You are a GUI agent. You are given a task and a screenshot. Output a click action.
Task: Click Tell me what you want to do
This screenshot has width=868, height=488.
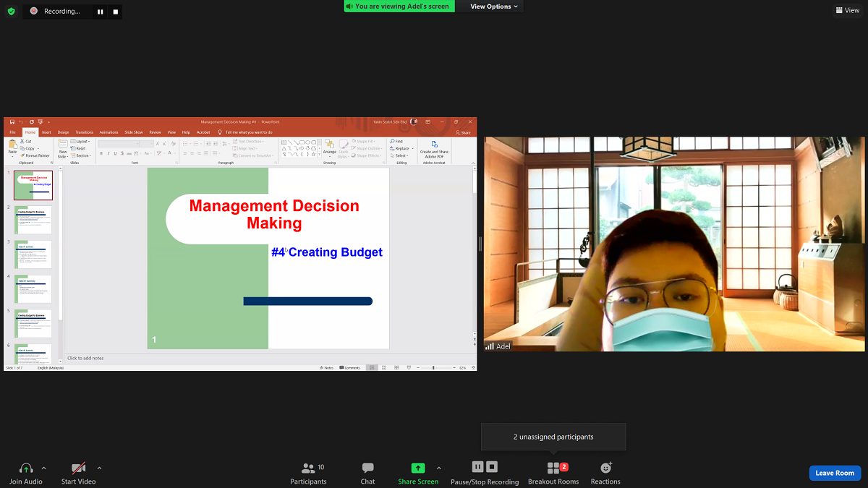click(x=244, y=132)
